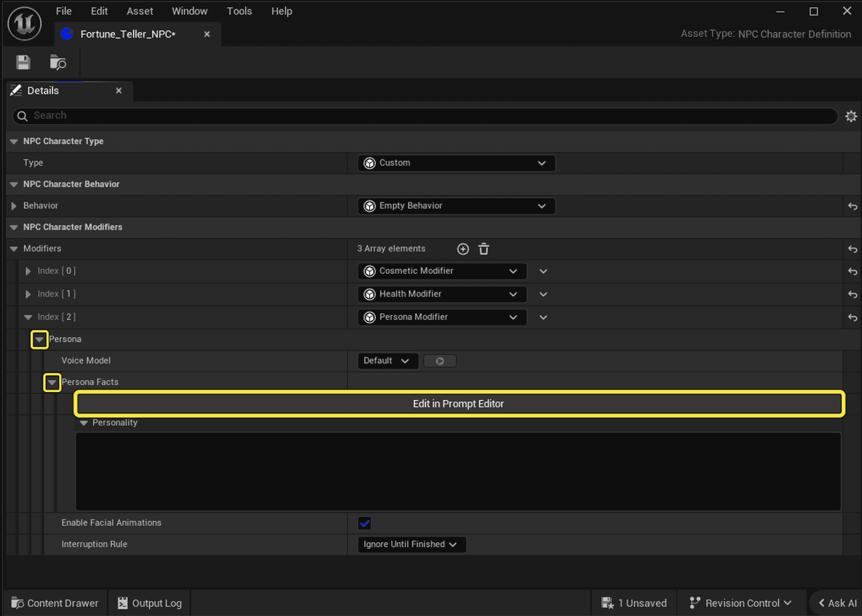Open the File menu

[x=63, y=11]
